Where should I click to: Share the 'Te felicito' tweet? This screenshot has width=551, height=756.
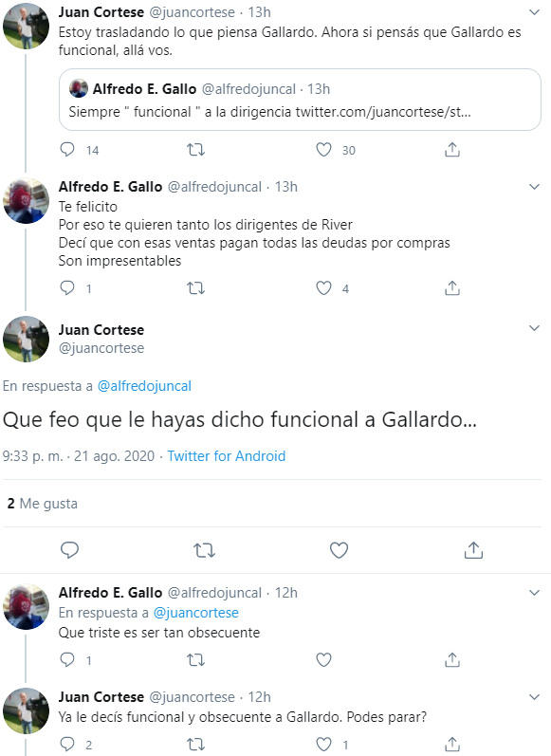452,288
